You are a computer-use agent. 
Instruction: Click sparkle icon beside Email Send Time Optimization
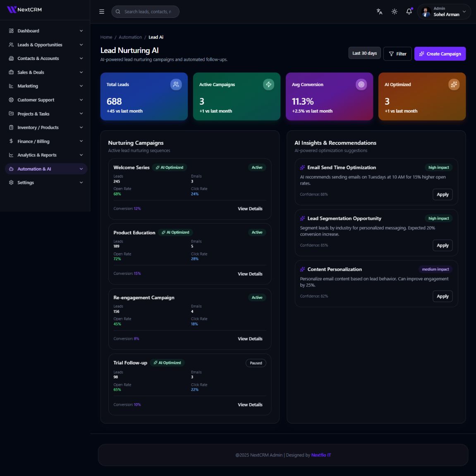302,167
